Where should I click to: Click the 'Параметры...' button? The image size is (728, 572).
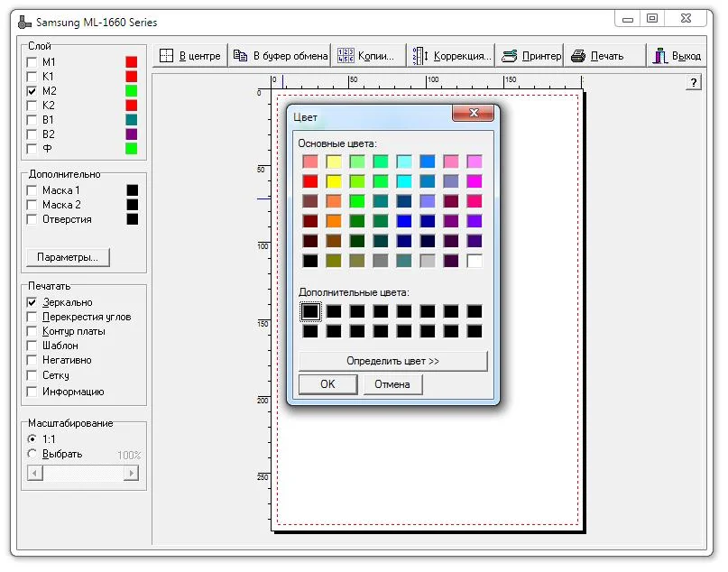coord(68,257)
